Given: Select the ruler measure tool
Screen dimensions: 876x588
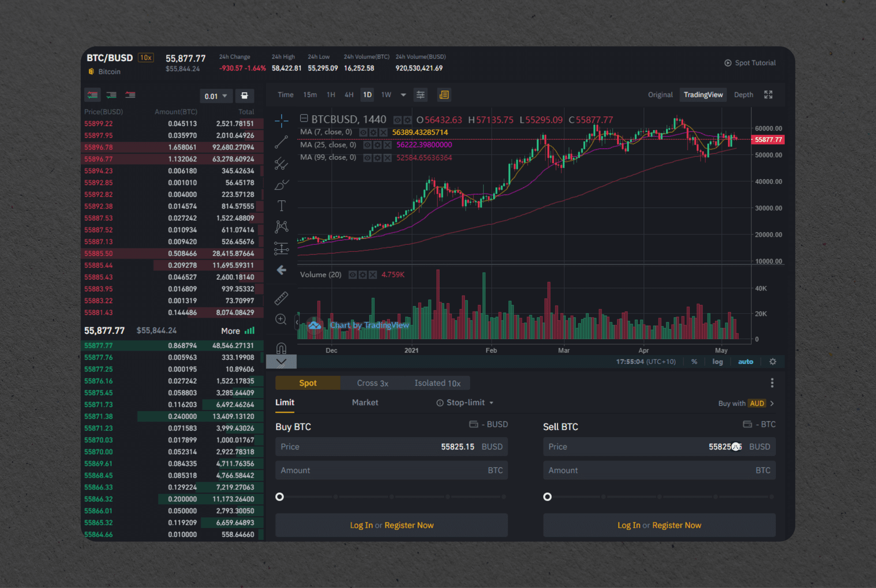Looking at the screenshot, I should (x=281, y=299).
